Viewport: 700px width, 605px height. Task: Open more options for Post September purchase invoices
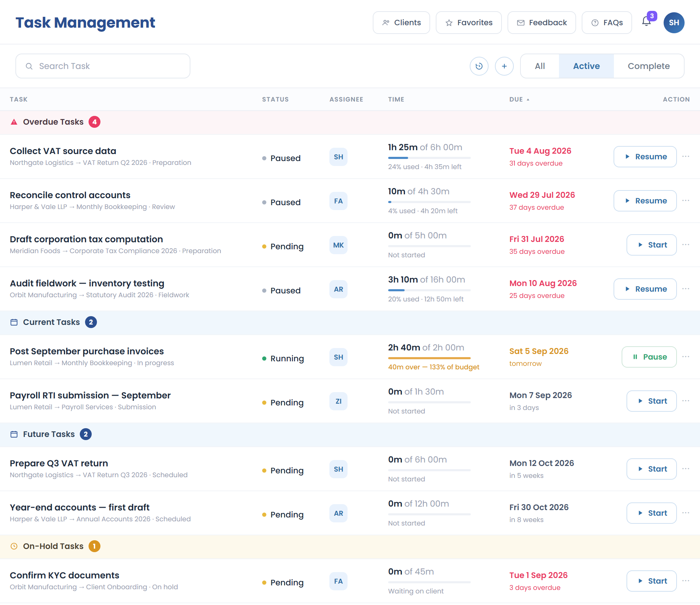(x=686, y=357)
